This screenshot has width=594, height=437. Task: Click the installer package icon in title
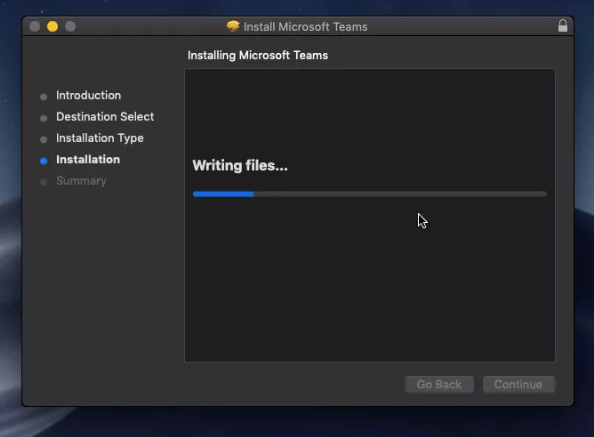[233, 26]
